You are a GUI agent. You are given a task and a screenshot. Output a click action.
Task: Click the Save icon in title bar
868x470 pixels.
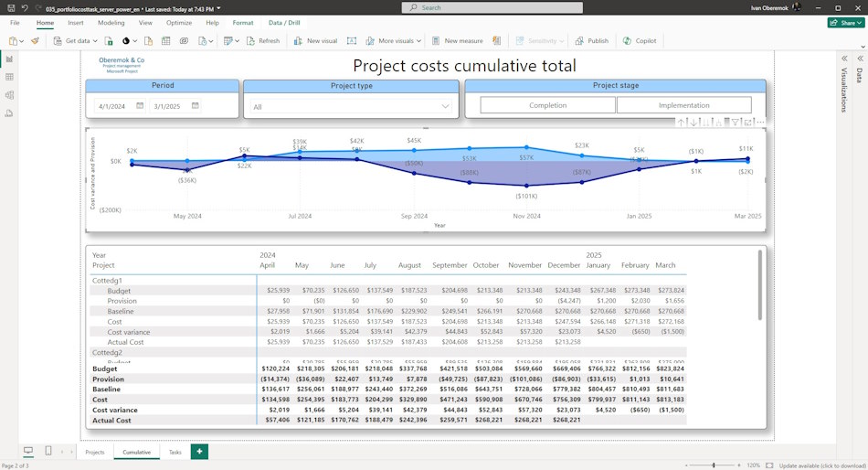click(x=11, y=7)
